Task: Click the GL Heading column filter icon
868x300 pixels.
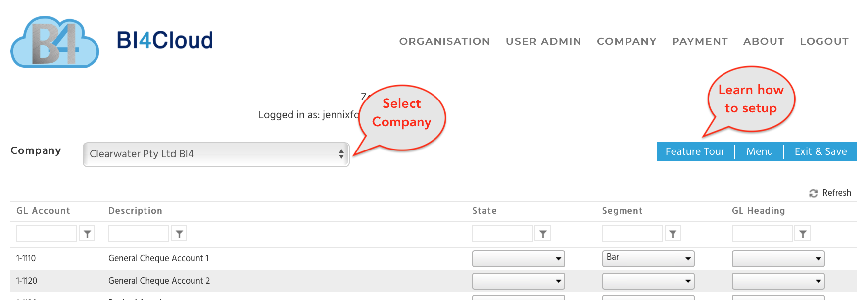Action: (803, 234)
